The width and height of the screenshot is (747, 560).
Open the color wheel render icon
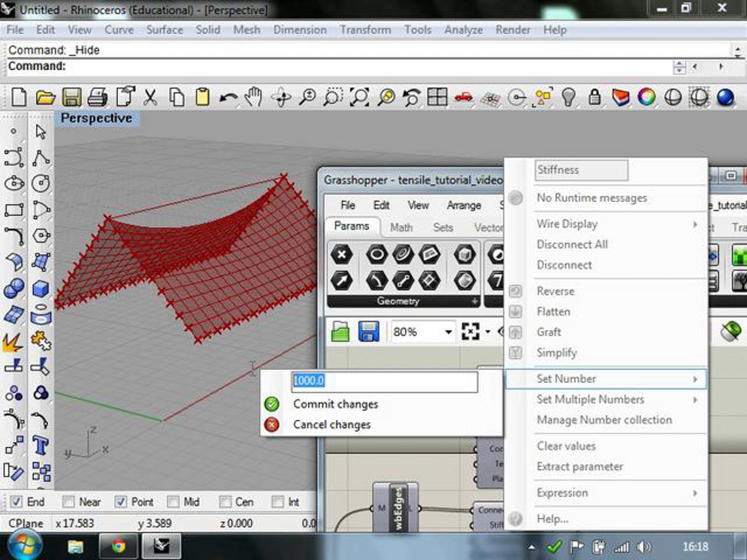tap(646, 98)
